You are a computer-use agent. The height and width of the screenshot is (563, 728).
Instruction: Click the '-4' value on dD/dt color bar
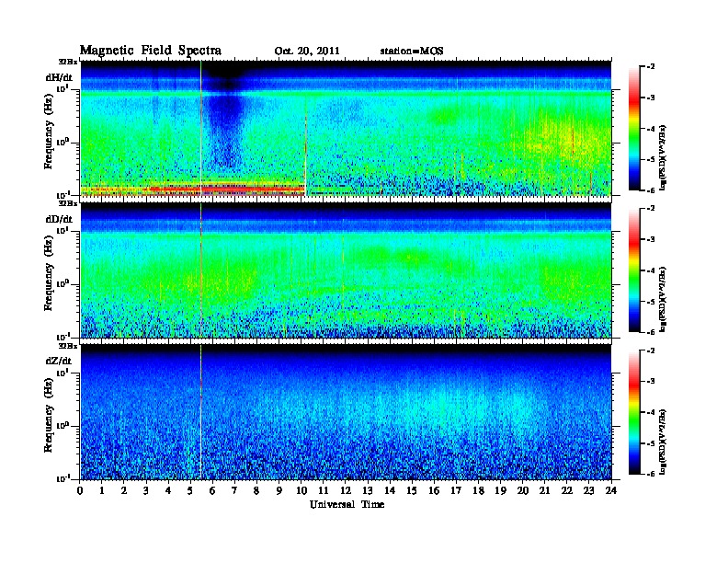(651, 270)
